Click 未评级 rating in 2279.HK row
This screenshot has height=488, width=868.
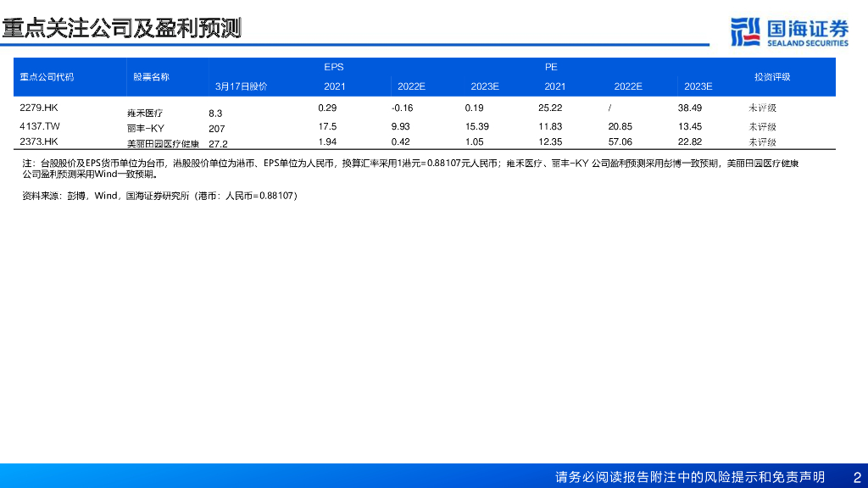tap(762, 108)
